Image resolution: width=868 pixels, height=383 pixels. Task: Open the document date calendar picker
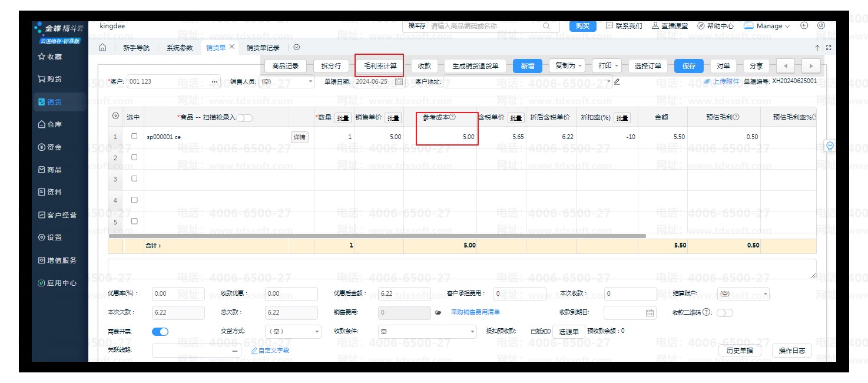coord(399,81)
